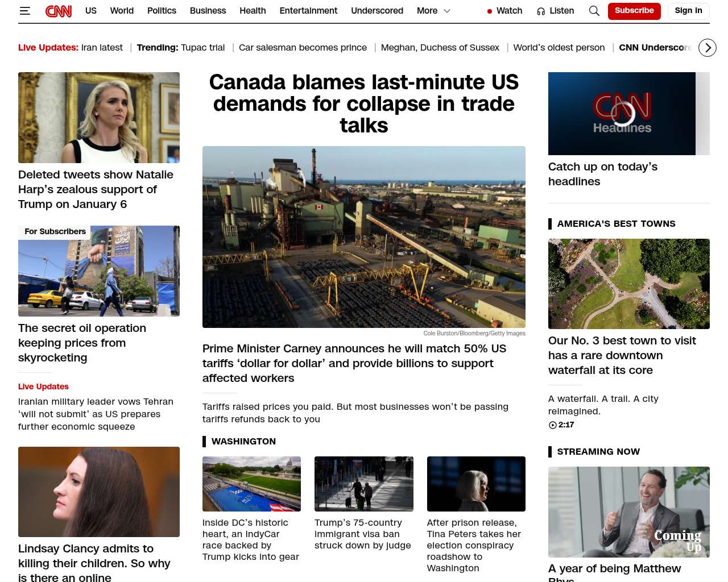Screen dimensions: 728x582
Task: Open the Underscored section
Action: (377, 11)
